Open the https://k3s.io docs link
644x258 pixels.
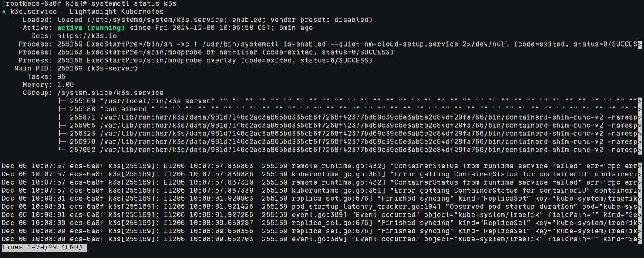(87, 36)
